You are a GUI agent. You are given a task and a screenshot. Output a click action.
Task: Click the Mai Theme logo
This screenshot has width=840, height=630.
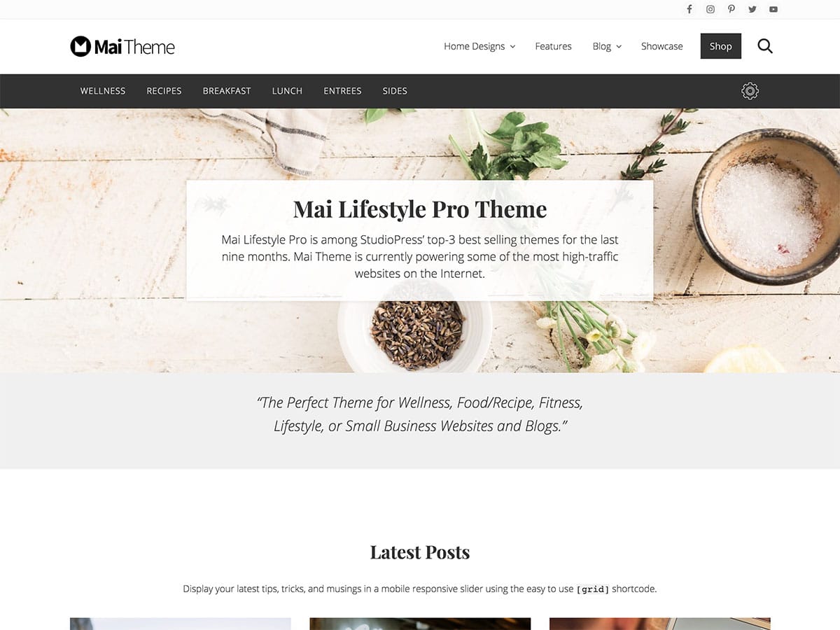click(x=122, y=46)
